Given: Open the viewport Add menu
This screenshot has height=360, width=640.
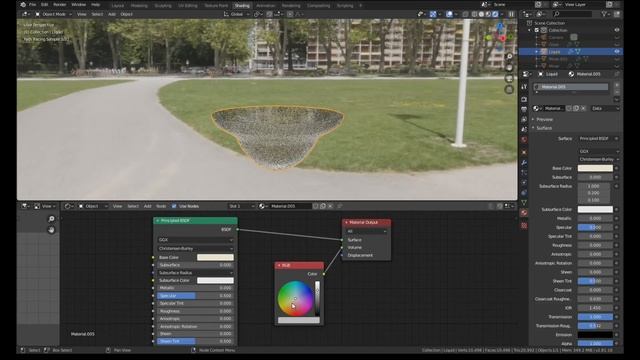Looking at the screenshot, I should [x=112, y=14].
